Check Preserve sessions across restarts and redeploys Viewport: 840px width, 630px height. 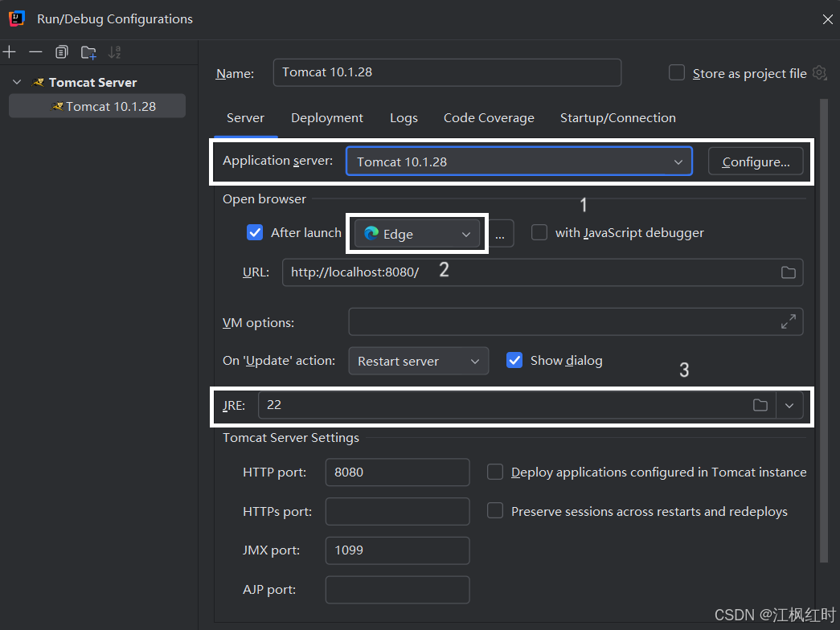tap(495, 511)
